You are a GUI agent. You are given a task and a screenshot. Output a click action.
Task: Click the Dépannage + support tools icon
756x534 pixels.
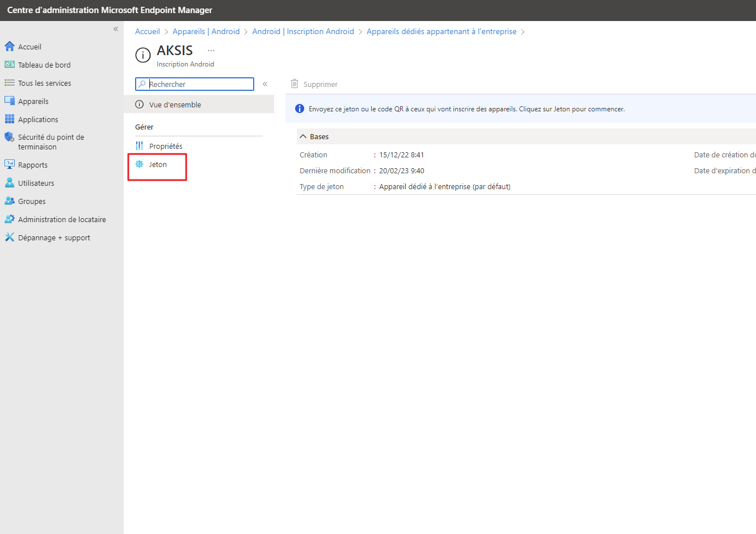10,237
